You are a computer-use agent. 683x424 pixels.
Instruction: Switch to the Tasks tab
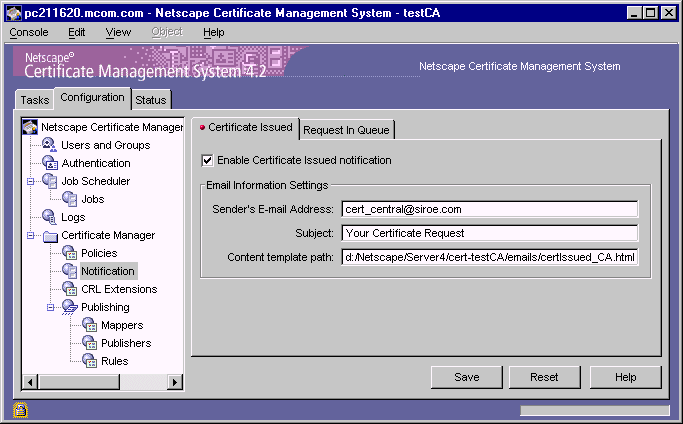(34, 100)
